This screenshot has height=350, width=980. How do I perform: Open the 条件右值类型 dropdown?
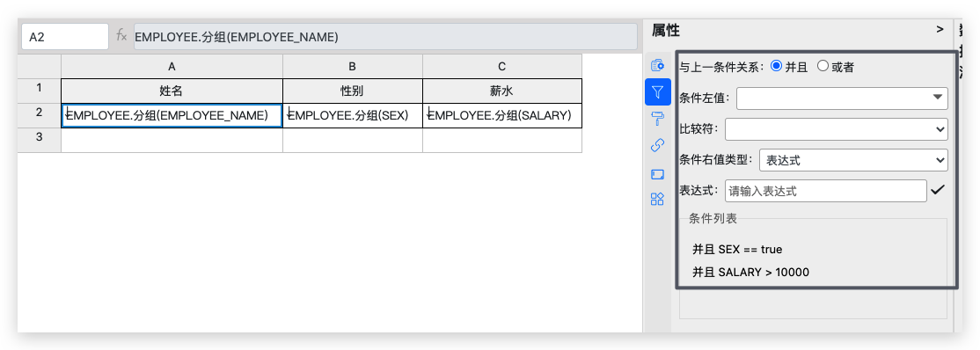[853, 160]
